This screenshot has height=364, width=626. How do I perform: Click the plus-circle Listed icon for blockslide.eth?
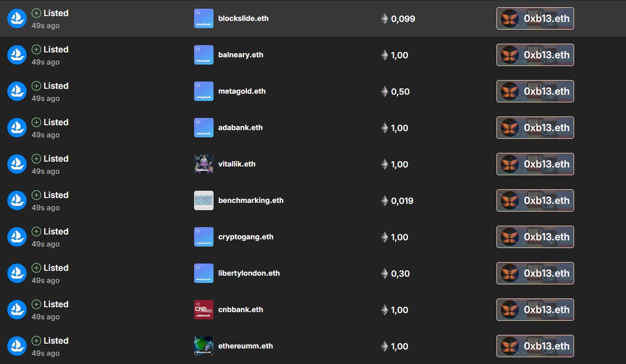pyautogui.click(x=36, y=13)
